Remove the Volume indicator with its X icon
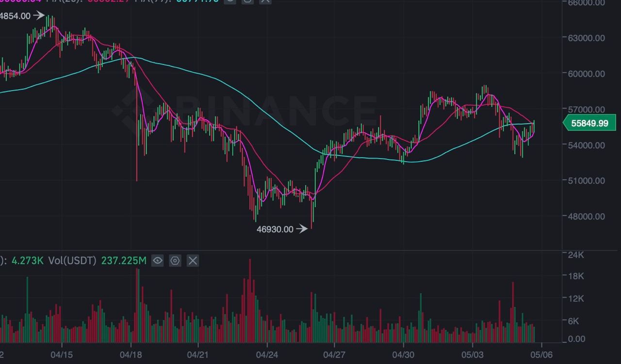This screenshot has height=364, width=621. pyautogui.click(x=193, y=261)
